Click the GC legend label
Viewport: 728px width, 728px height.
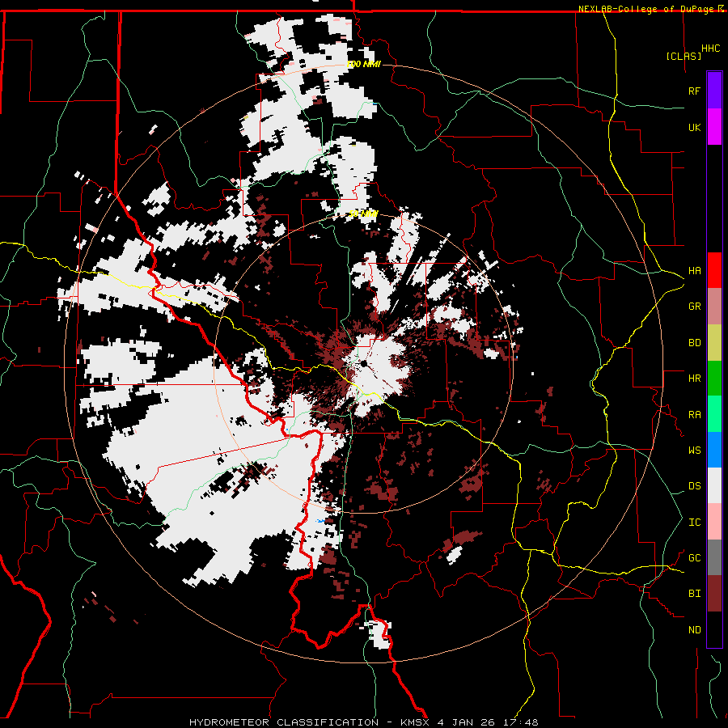(x=694, y=558)
